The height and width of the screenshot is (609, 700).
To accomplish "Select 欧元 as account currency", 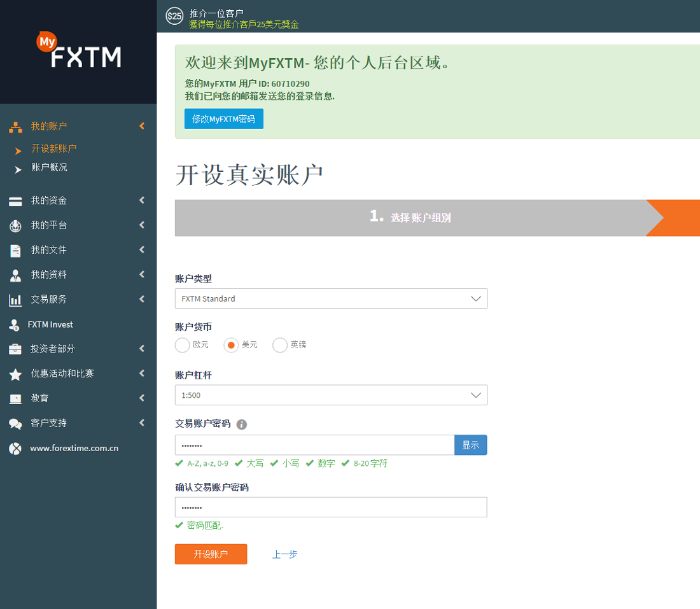I will click(183, 345).
